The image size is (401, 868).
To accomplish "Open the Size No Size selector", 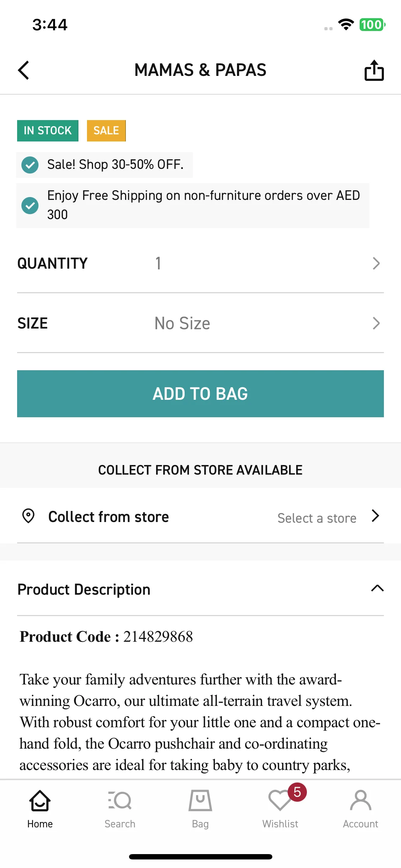I will (x=200, y=323).
